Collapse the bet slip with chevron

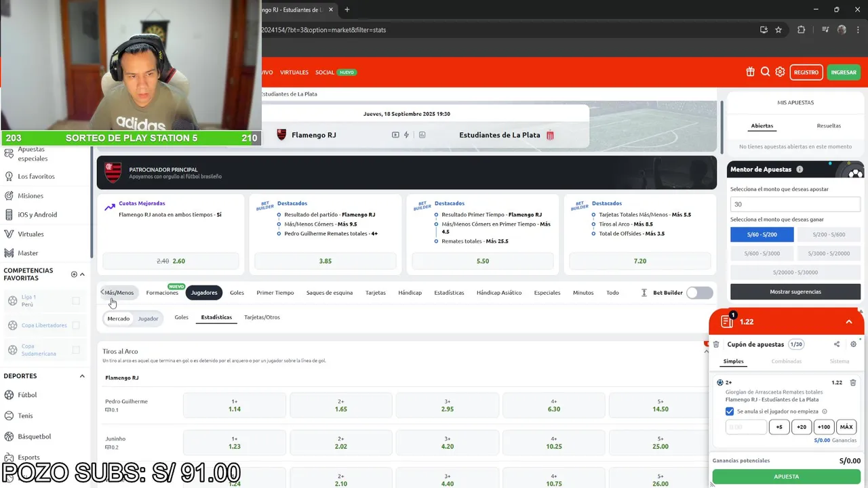[x=849, y=321]
